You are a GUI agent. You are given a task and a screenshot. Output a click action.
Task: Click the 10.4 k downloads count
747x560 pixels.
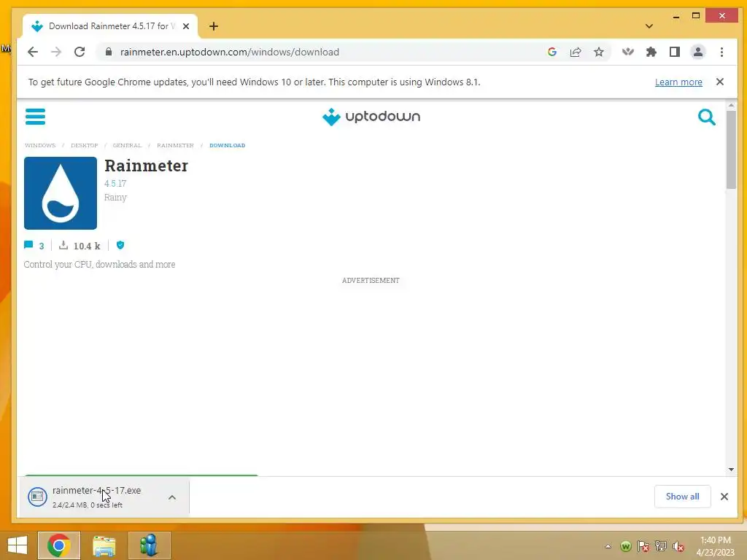pyautogui.click(x=87, y=246)
